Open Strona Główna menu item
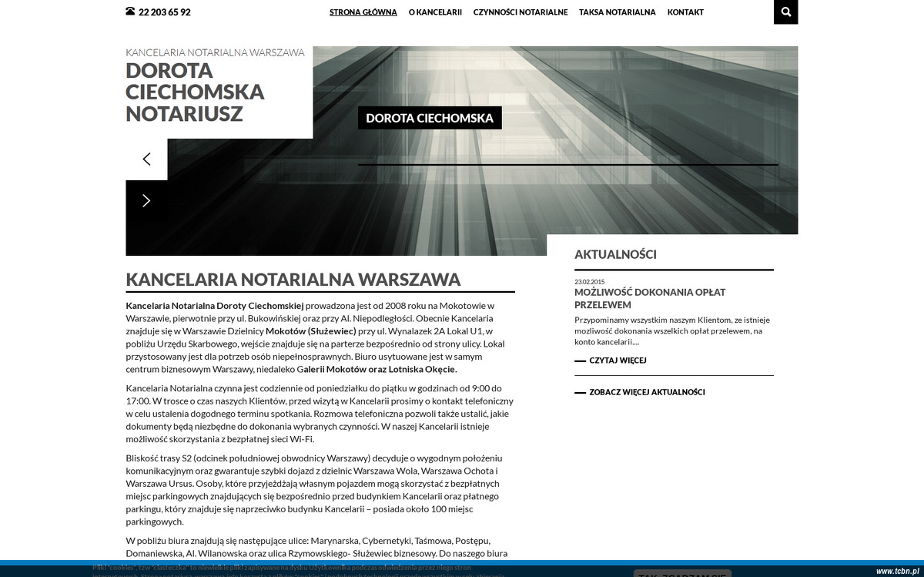 coord(363,12)
